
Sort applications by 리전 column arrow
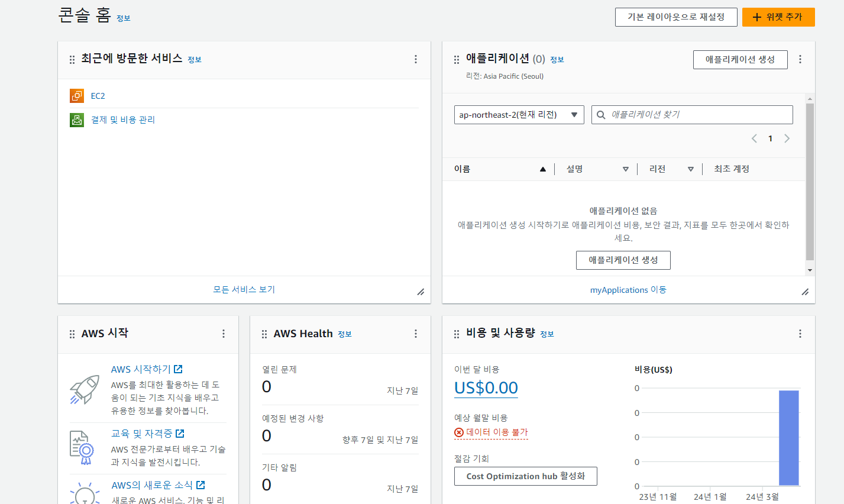click(690, 169)
